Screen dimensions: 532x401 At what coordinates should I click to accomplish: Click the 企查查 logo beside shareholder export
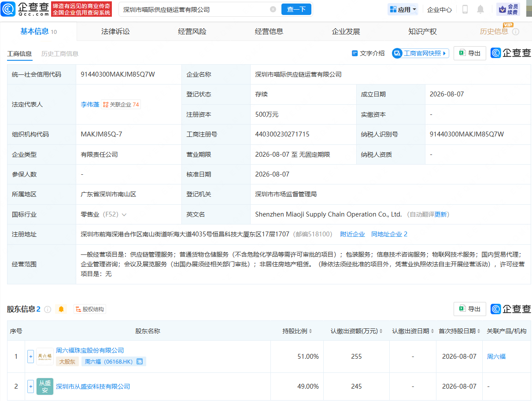click(511, 309)
